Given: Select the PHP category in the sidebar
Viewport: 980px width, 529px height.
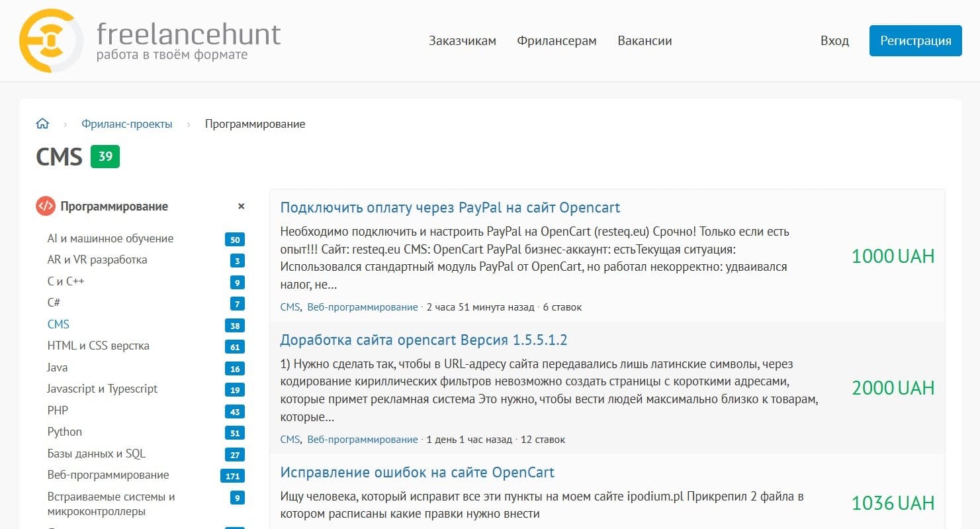Looking at the screenshot, I should point(58,410).
